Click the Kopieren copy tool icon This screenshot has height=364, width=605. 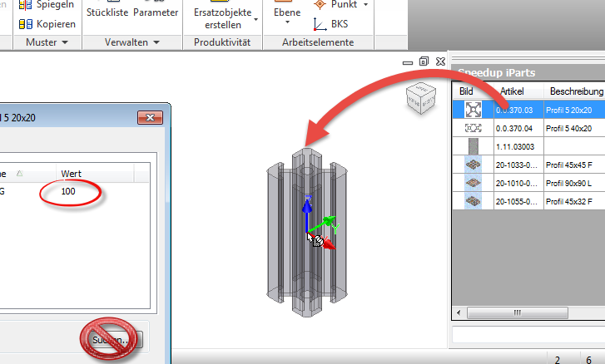[25, 24]
